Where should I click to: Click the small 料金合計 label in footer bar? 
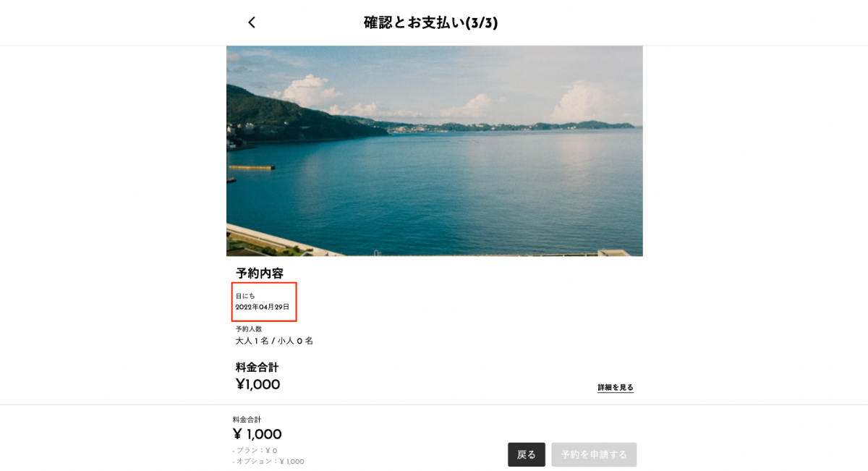pos(247,420)
